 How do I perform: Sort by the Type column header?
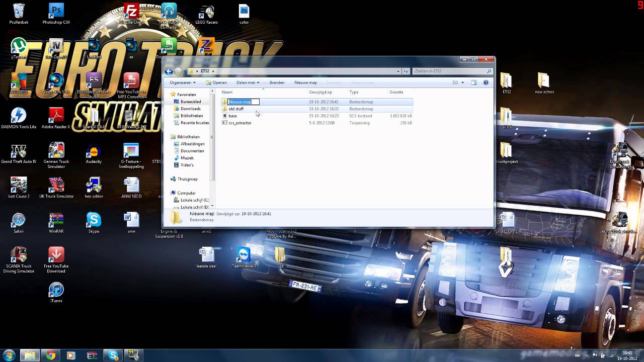pyautogui.click(x=367, y=92)
